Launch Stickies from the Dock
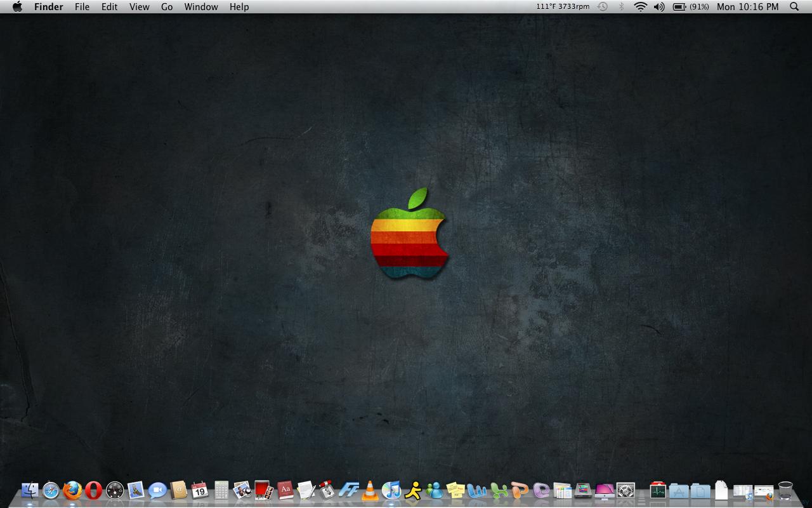812x508 pixels. point(455,490)
